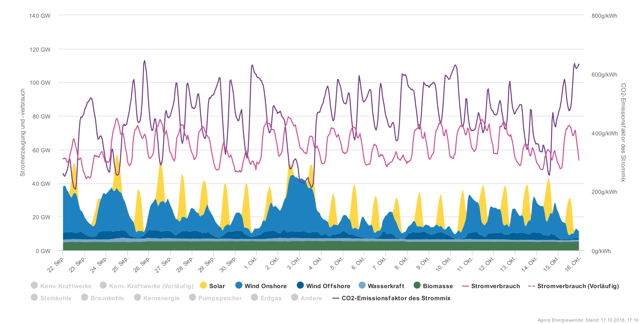Click the Agora Energiewende source credit text

(x=588, y=320)
